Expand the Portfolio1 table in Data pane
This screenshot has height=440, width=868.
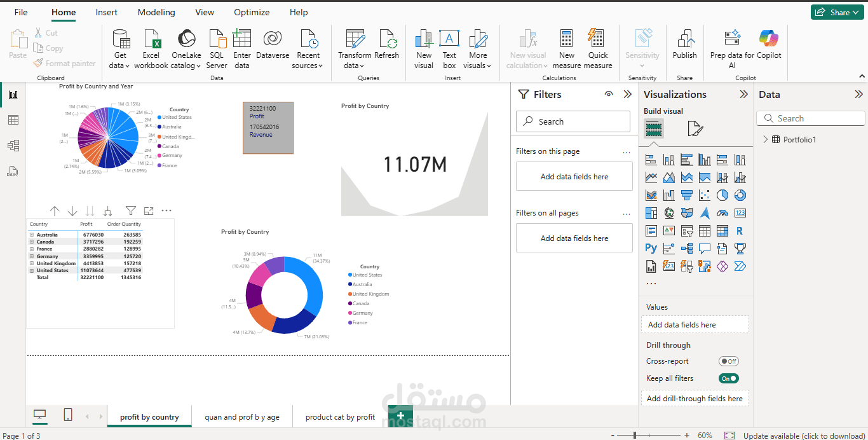pyautogui.click(x=765, y=139)
